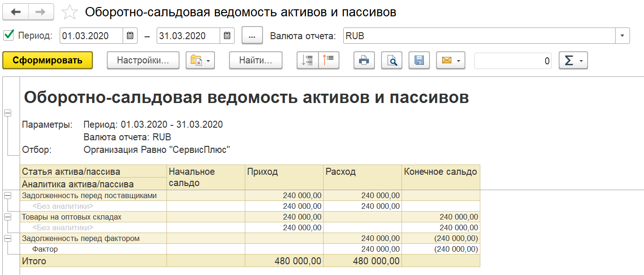The height and width of the screenshot is (275, 644).
Task: Save report with floppy disk icon
Action: [x=419, y=60]
